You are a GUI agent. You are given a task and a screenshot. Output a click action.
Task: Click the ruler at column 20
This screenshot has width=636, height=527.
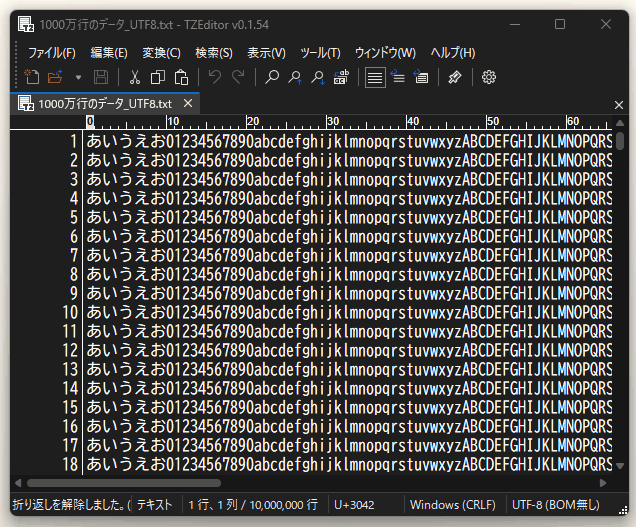[252, 121]
